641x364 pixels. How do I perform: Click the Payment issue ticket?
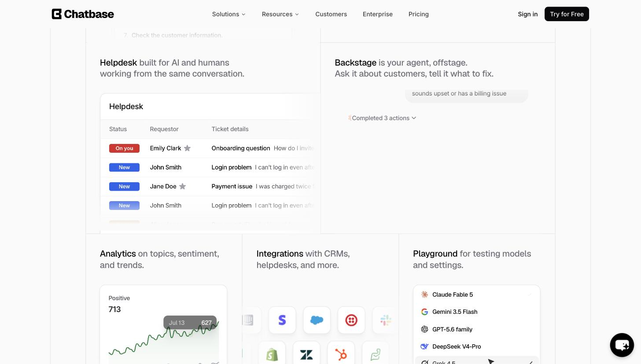click(x=232, y=186)
